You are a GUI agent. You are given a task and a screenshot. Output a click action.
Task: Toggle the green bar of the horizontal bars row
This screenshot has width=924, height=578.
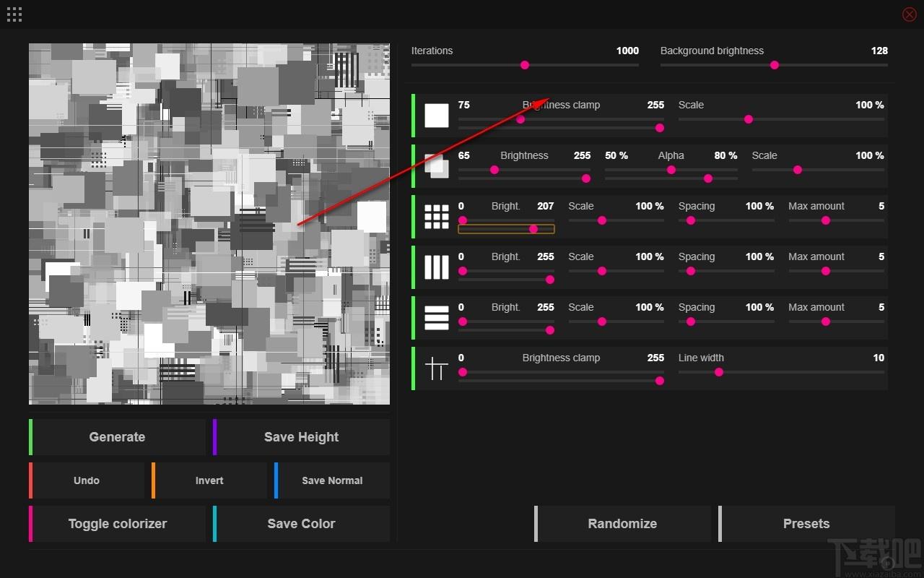point(414,318)
